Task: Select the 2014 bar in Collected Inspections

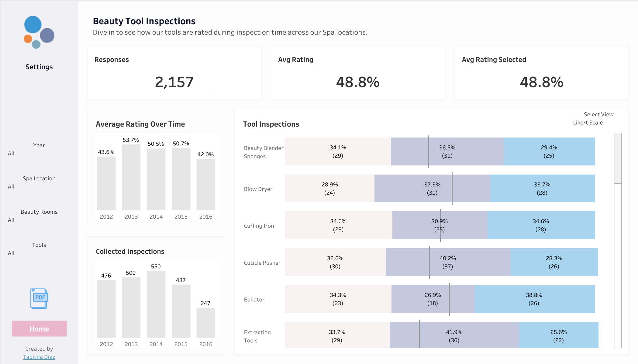Action: pyautogui.click(x=156, y=304)
